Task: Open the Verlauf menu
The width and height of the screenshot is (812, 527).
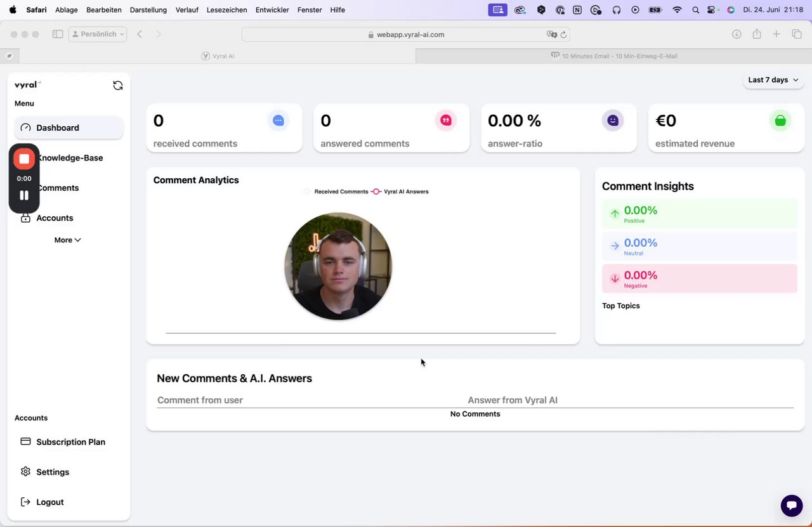Action: click(187, 10)
